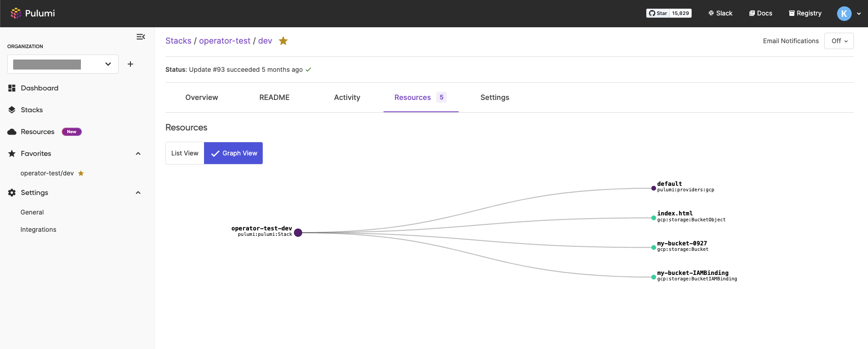Open the organization selector dropdown
Image resolution: width=868 pixels, height=349 pixels.
pos(63,64)
